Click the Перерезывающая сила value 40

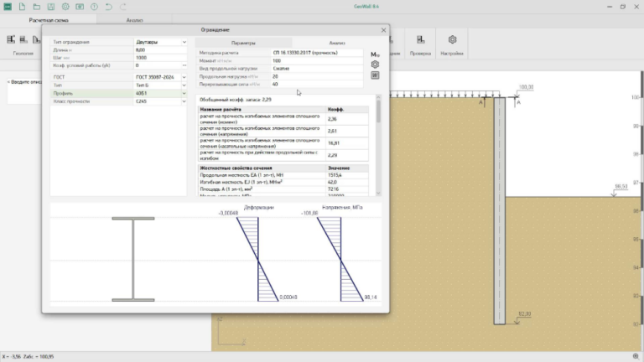[x=317, y=84]
